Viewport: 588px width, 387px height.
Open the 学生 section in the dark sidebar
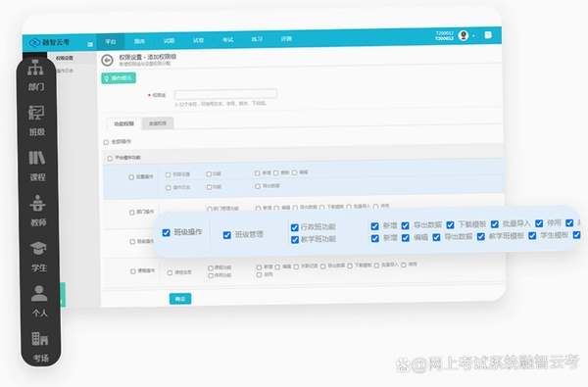click(39, 257)
